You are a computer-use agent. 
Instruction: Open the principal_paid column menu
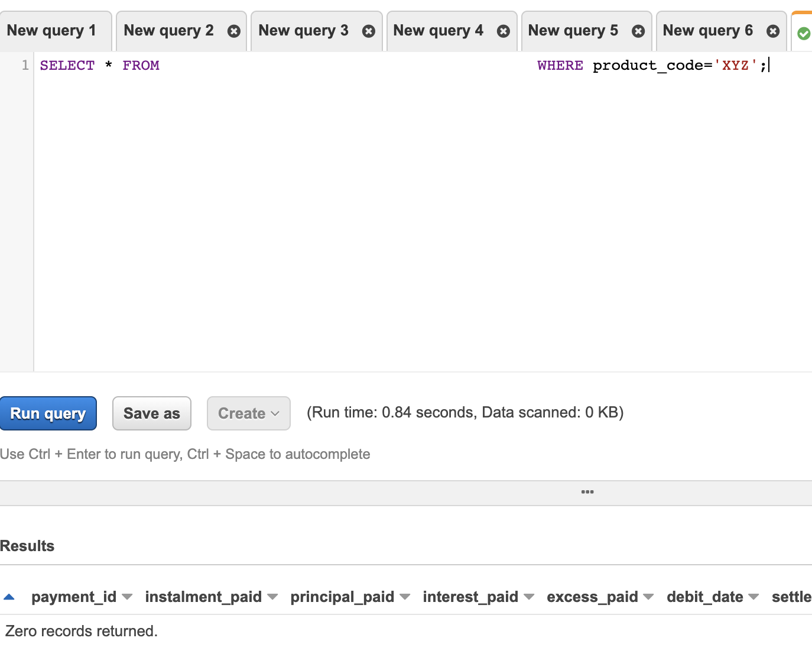point(405,597)
